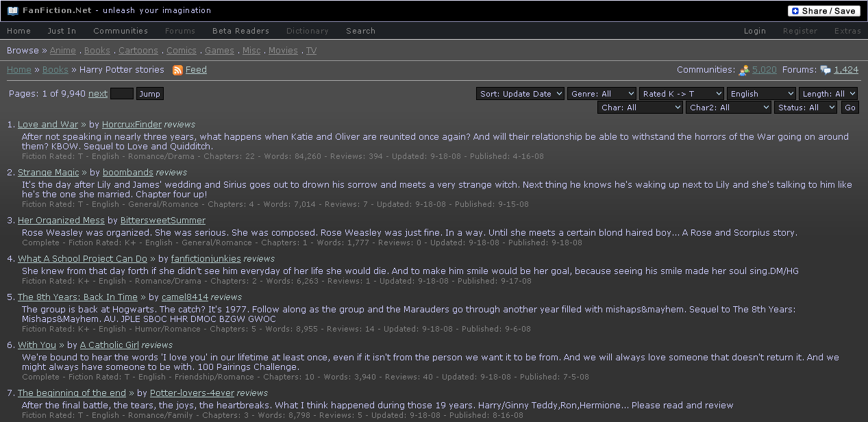
Task: Open the Char: All dropdown
Action: click(x=640, y=108)
